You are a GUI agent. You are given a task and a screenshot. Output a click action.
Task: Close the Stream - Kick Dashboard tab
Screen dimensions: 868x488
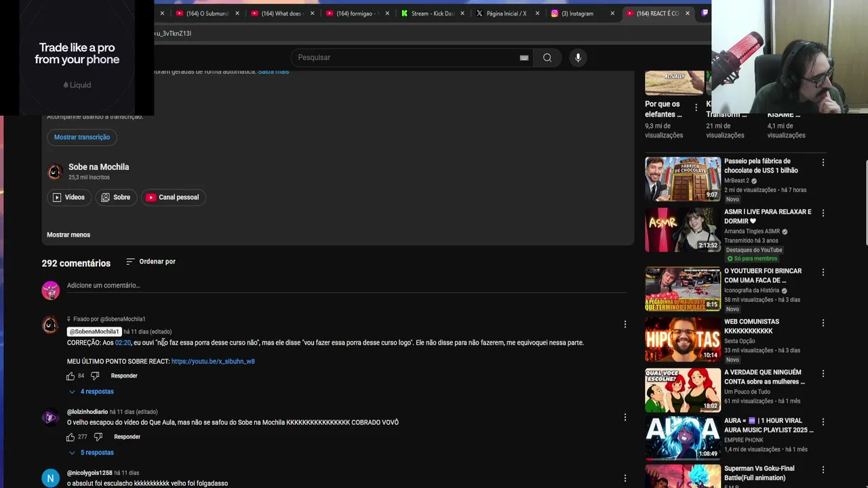coord(462,14)
